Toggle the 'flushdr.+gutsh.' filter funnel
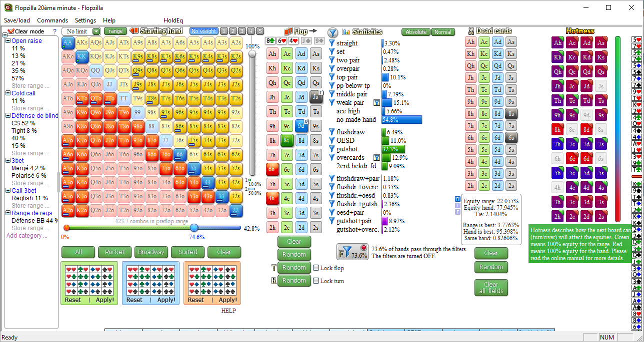This screenshot has width=644, height=342. (x=331, y=204)
